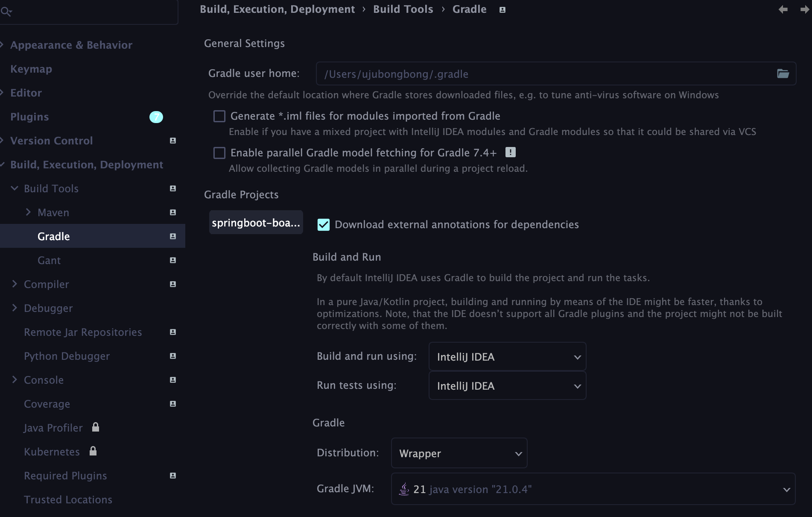Click Build, Execution, Deployment breadcrumb
This screenshot has height=517, width=812.
277,9
